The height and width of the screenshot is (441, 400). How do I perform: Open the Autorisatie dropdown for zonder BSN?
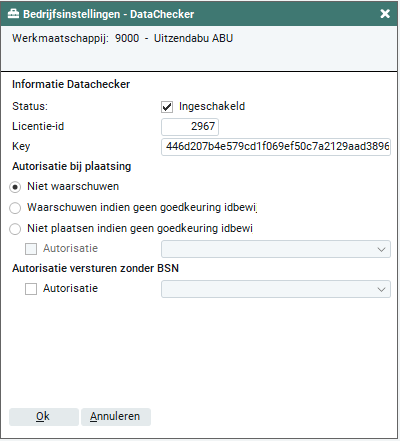(x=276, y=289)
